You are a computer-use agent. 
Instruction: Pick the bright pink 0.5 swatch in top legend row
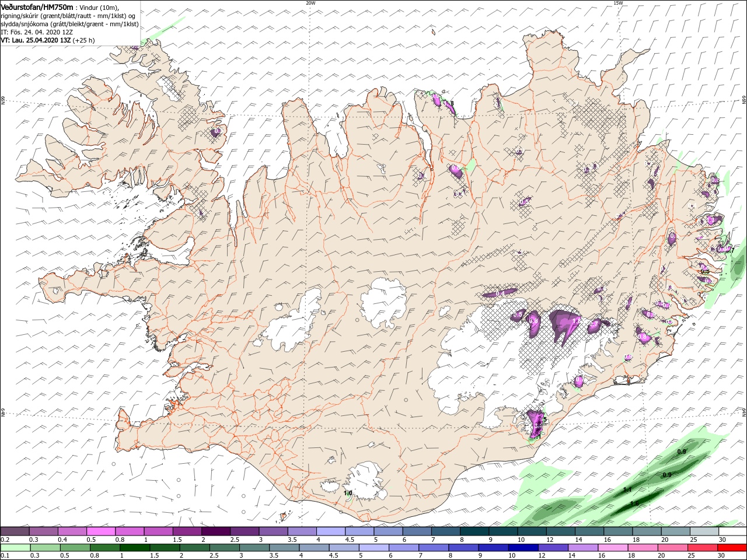pos(101,531)
